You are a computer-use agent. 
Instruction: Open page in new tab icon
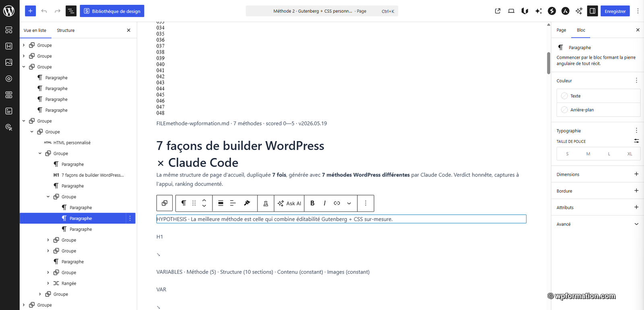pyautogui.click(x=497, y=11)
